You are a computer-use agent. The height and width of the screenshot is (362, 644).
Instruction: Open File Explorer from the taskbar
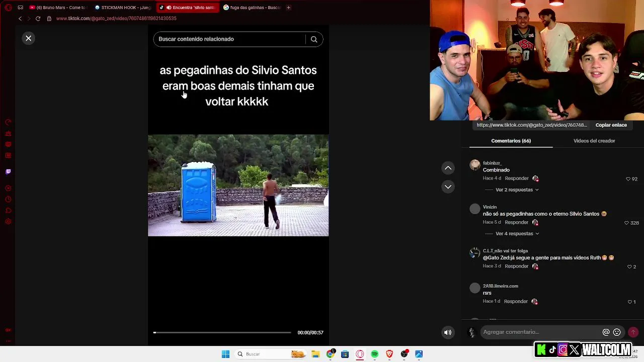315,354
